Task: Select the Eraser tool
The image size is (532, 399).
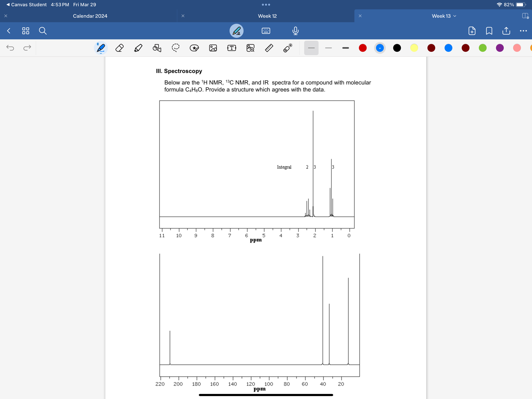Action: point(120,48)
